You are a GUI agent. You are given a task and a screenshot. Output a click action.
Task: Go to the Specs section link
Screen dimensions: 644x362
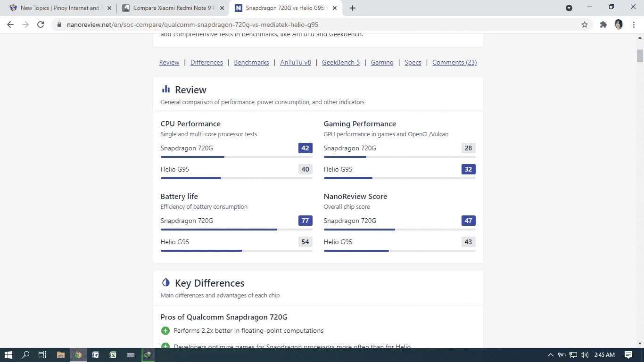pos(413,62)
